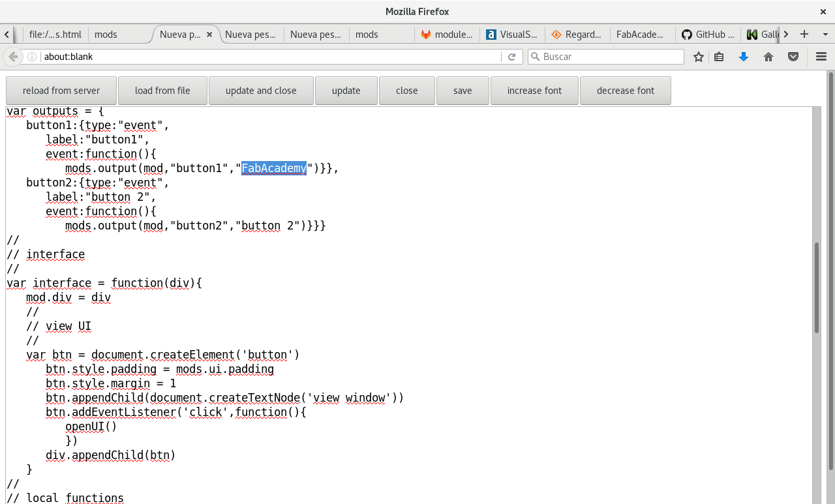Click the label:"button 2" line

pyautogui.click(x=101, y=197)
